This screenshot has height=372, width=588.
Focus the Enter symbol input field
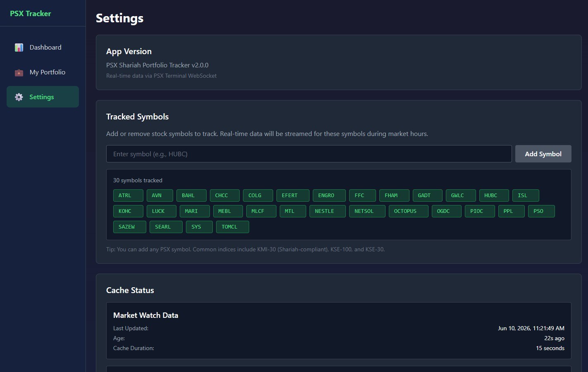(309, 154)
